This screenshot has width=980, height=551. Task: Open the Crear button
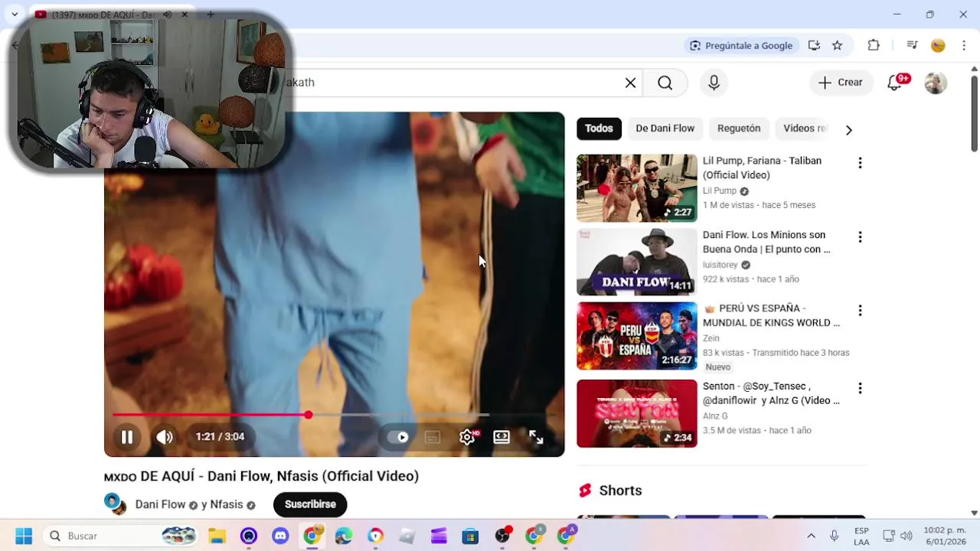pyautogui.click(x=841, y=83)
